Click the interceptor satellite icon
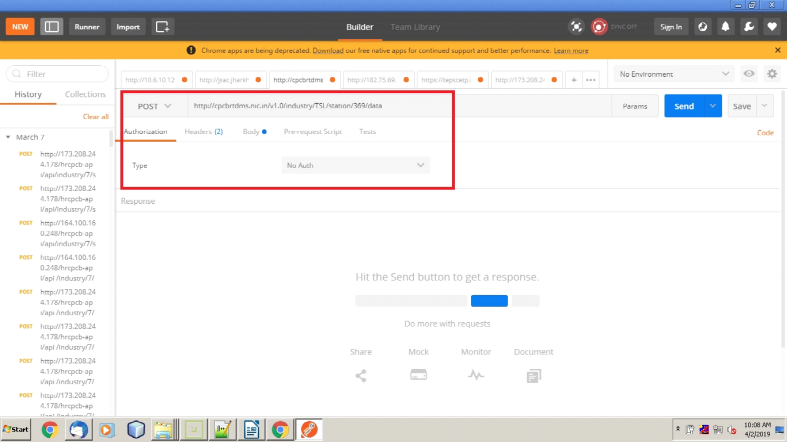787x443 pixels. 576,27
